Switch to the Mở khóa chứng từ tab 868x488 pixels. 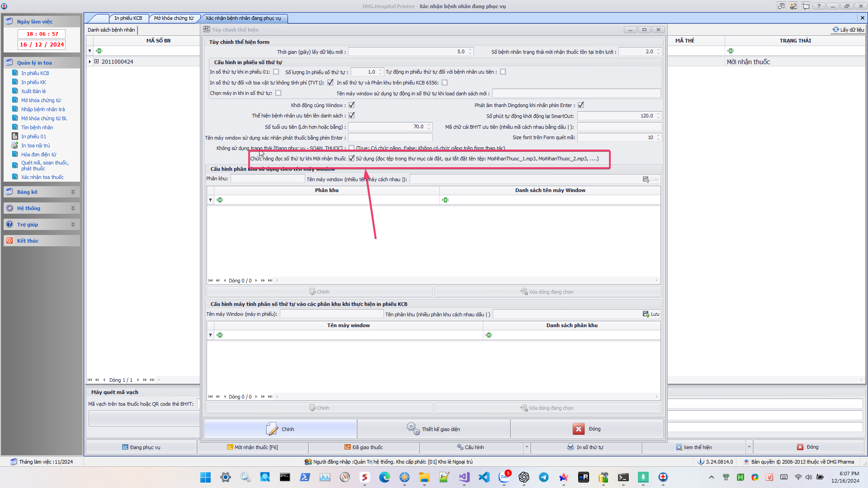tap(174, 18)
